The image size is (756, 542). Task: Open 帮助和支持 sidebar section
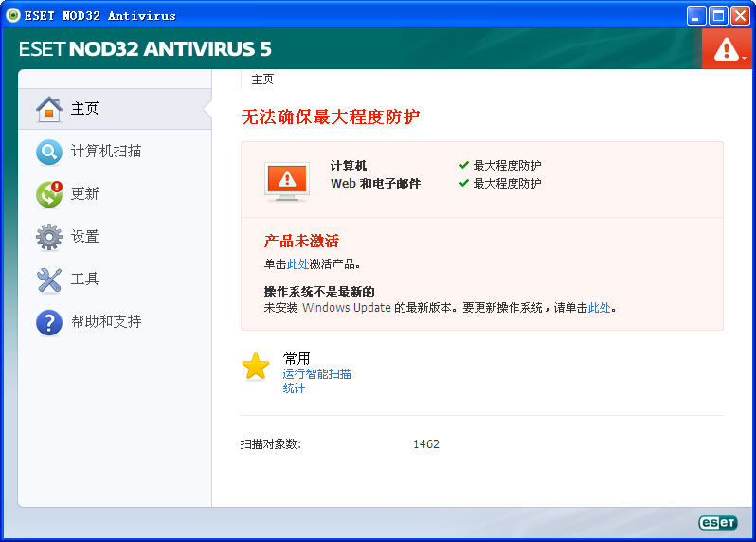click(115, 321)
